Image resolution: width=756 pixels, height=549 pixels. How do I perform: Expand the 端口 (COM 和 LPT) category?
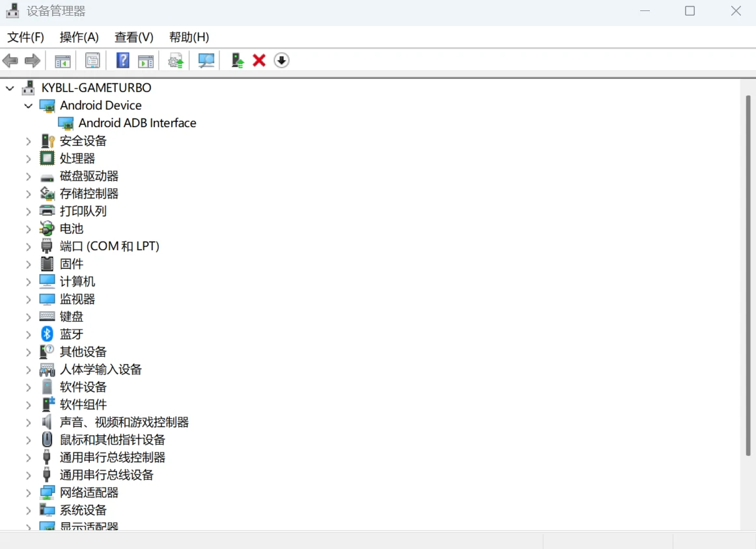[x=29, y=247]
